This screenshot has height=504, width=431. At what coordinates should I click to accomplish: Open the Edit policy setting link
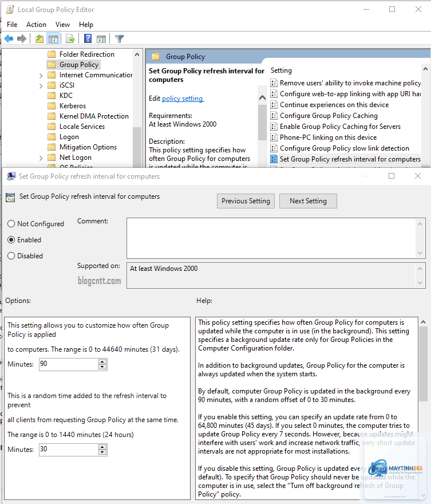coord(183,99)
